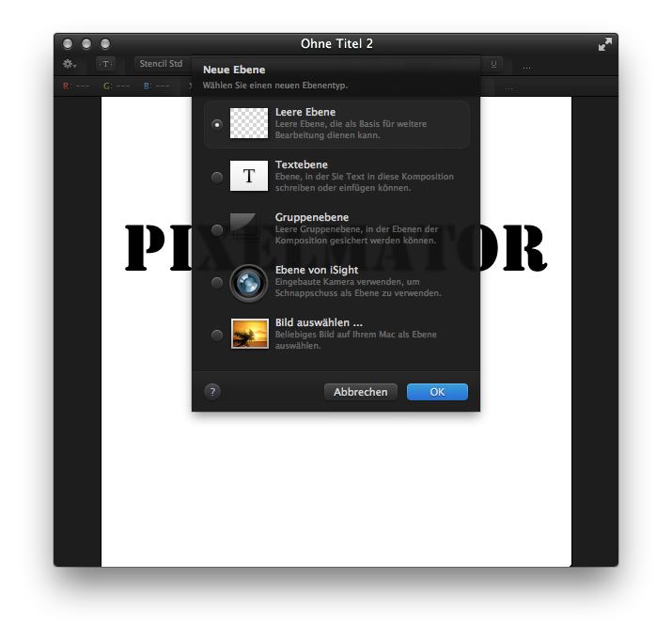Select the Leere Ebene radio button
This screenshot has width=672, height=641.
(217, 124)
